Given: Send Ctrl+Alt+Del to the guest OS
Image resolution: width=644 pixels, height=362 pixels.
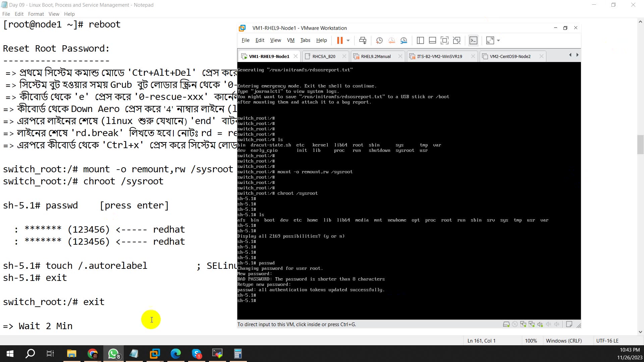Looking at the screenshot, I should pyautogui.click(x=363, y=40).
